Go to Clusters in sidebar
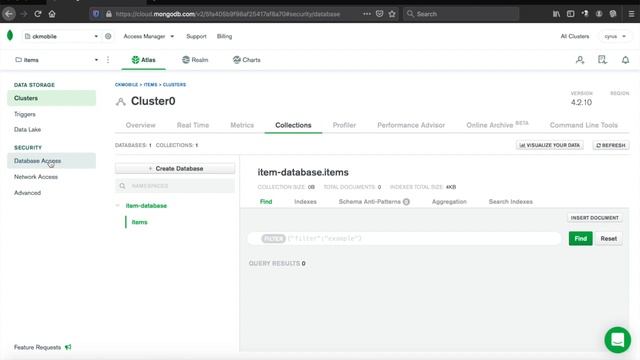 click(x=51, y=98)
